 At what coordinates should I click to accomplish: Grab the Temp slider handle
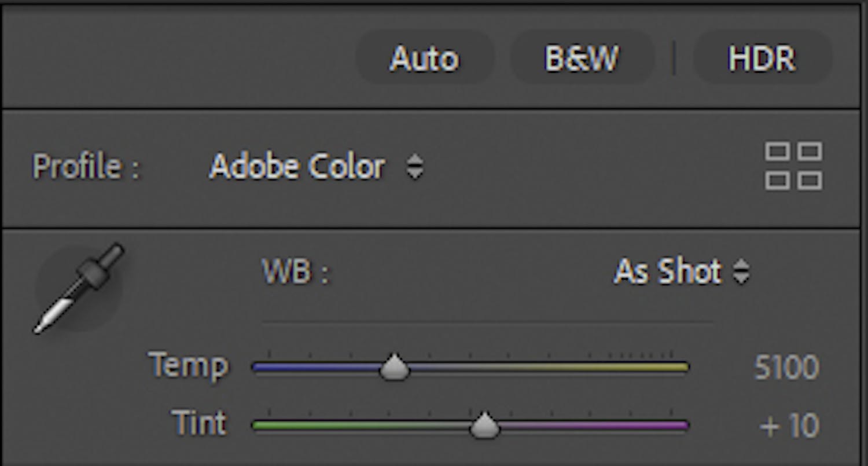pos(394,367)
